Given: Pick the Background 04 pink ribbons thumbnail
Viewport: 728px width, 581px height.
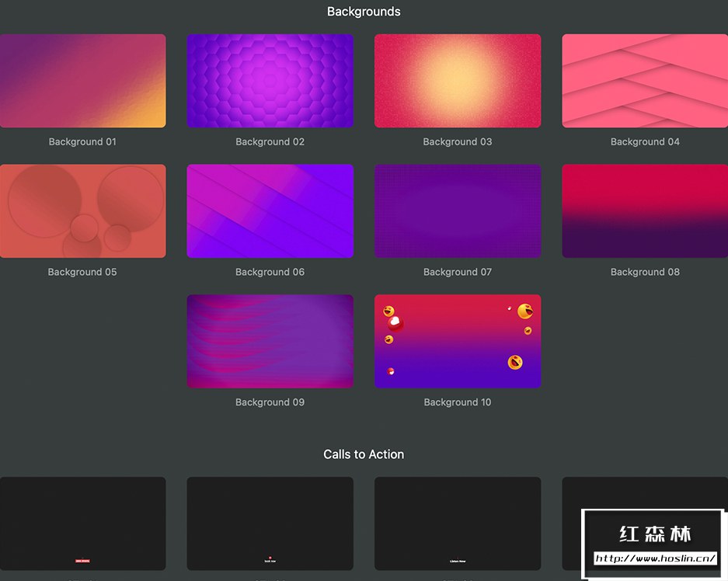Looking at the screenshot, I should point(645,81).
